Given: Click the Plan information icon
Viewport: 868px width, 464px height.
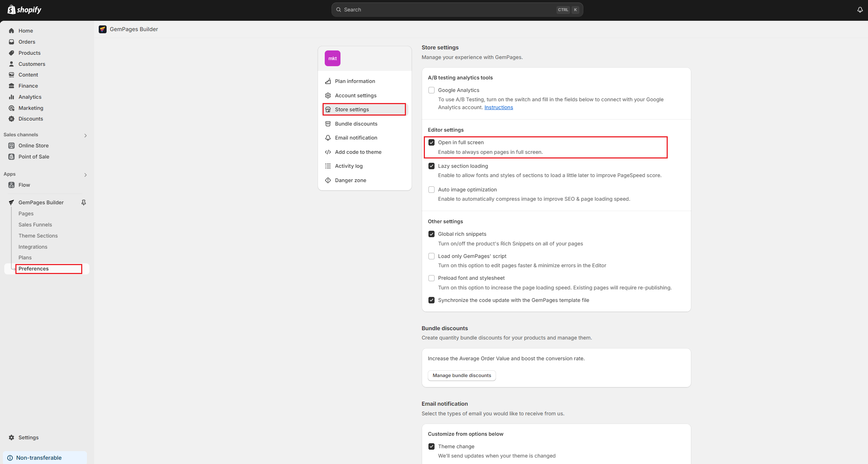Looking at the screenshot, I should pyautogui.click(x=328, y=81).
